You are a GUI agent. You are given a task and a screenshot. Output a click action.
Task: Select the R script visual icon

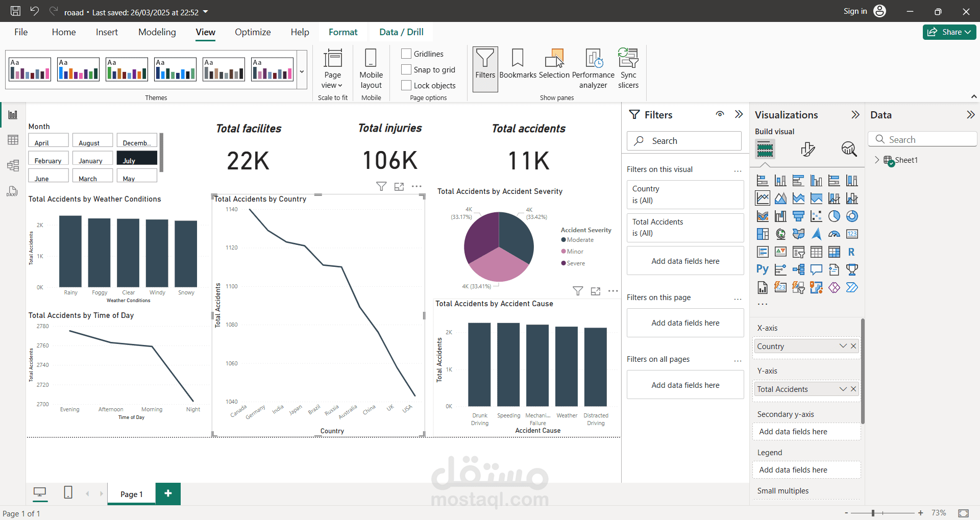coord(852,252)
